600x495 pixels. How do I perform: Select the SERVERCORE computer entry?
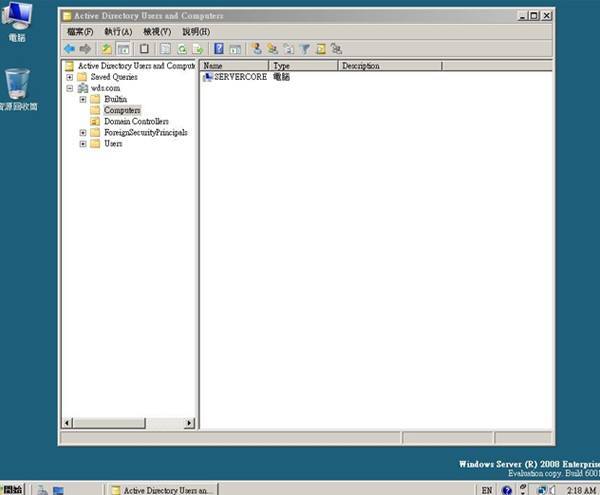(x=239, y=77)
